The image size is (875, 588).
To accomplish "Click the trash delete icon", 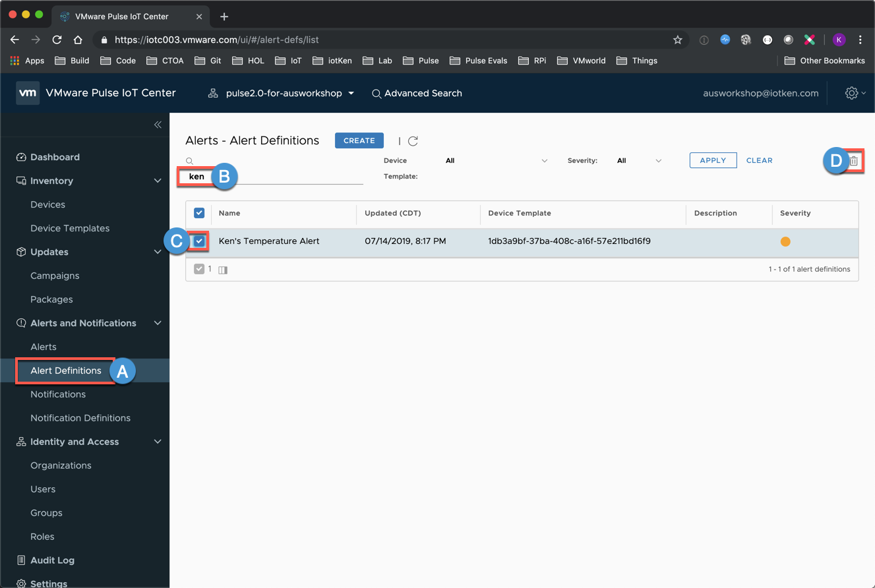I will click(853, 161).
